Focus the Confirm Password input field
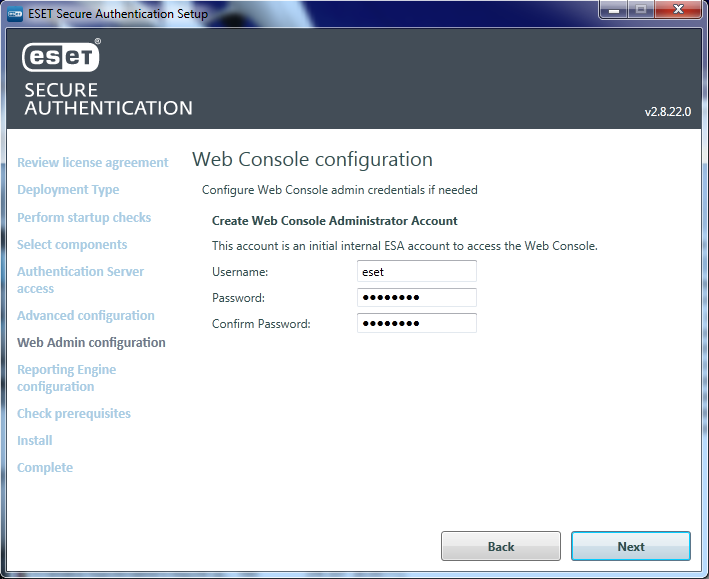 click(x=416, y=323)
